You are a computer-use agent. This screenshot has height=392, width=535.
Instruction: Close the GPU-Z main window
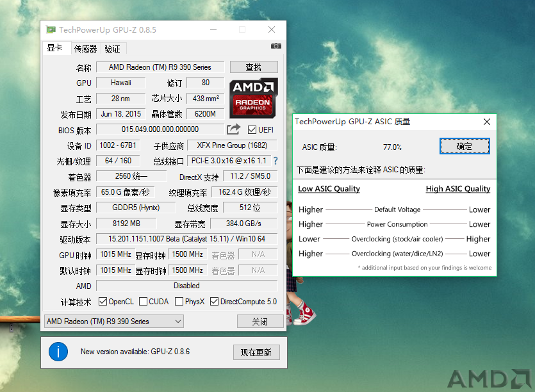pos(272,29)
